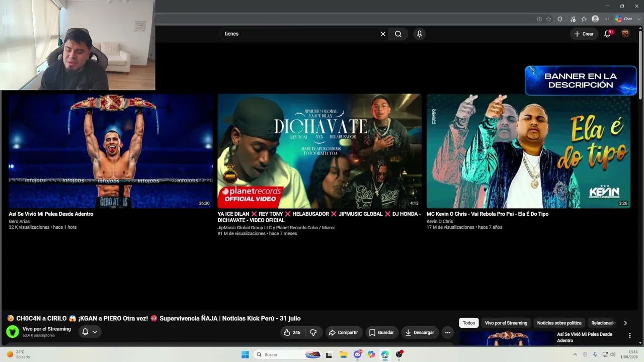This screenshot has width=644, height=362.
Task: Open the network icon in the system tray
Action: (x=605, y=354)
